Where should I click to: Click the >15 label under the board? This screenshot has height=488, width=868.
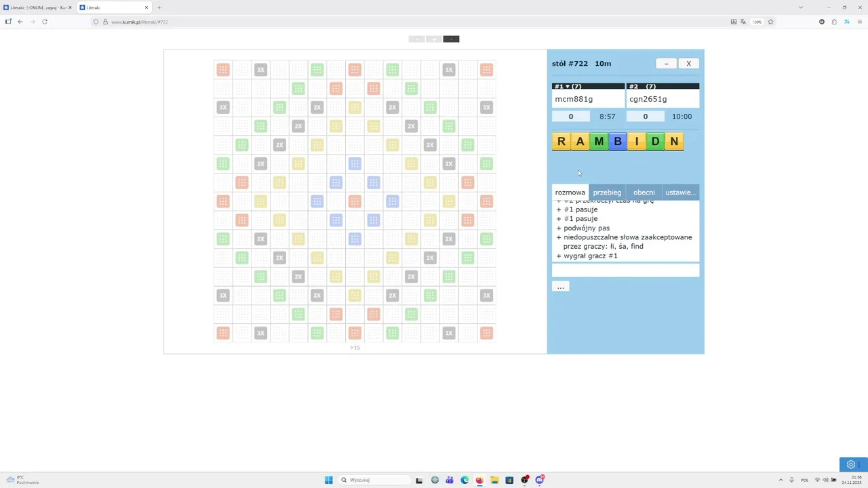(x=355, y=348)
